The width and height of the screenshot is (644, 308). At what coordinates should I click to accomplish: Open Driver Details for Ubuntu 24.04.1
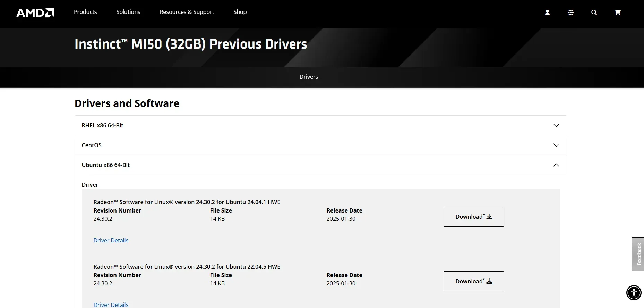coord(111,240)
